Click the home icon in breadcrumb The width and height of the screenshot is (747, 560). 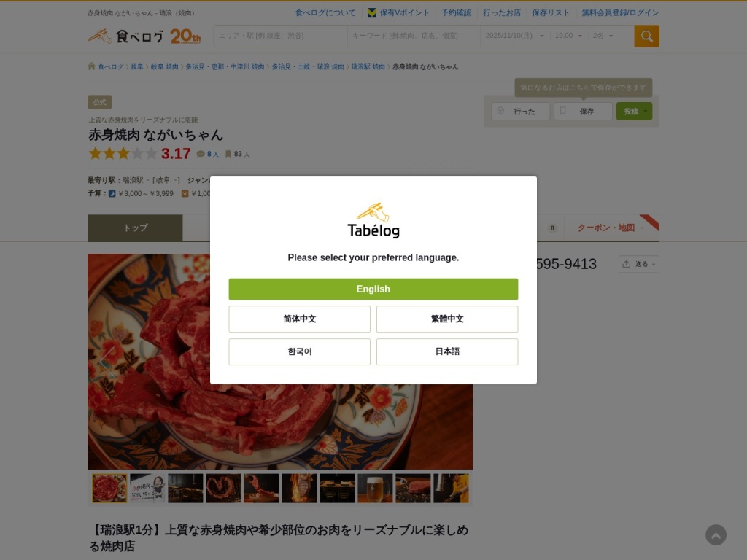[91, 66]
